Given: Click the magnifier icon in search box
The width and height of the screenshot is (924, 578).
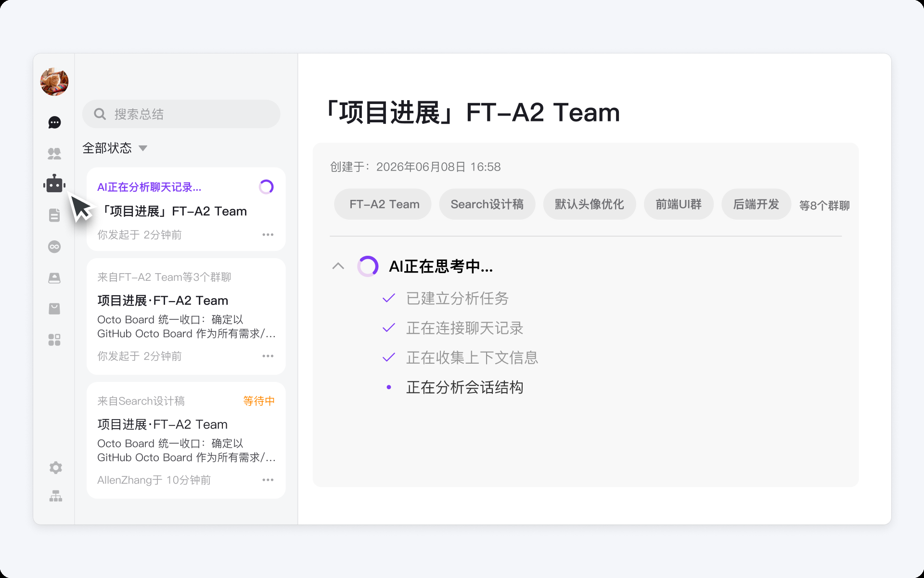Looking at the screenshot, I should click(100, 114).
